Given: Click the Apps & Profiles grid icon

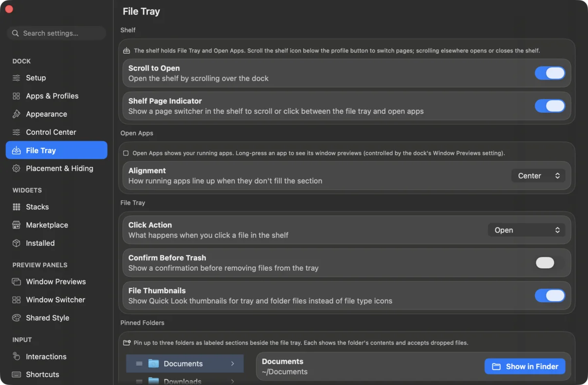Looking at the screenshot, I should point(17,96).
